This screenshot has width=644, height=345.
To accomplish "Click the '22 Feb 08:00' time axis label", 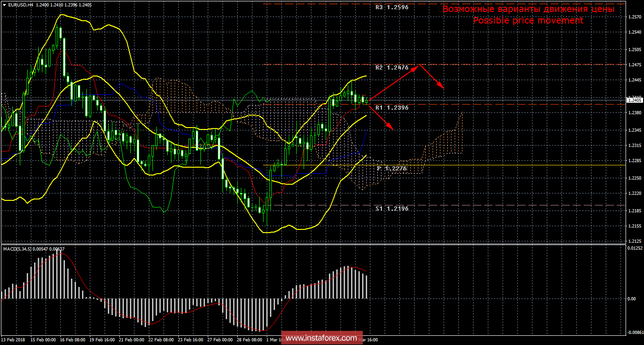I will (x=159, y=340).
